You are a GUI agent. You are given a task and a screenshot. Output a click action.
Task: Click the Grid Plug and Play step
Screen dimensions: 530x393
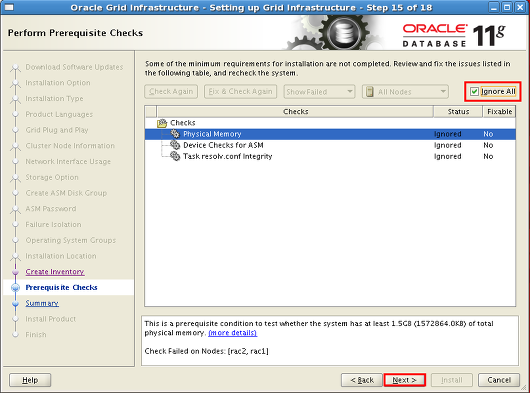click(x=56, y=130)
